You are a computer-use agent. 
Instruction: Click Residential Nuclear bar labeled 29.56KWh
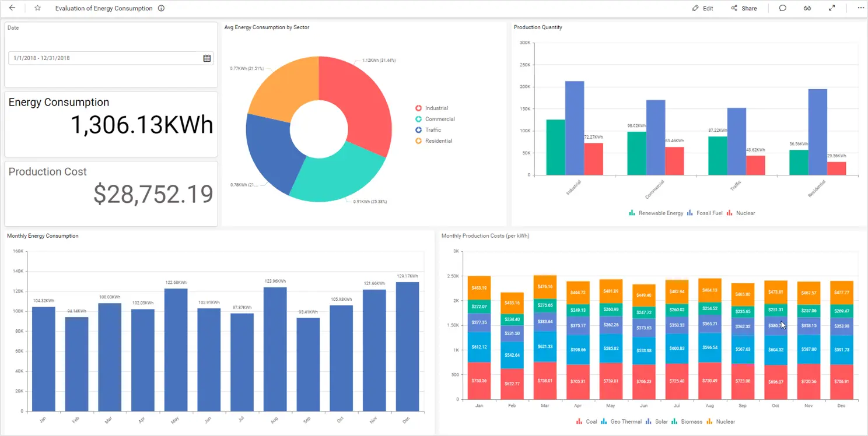click(836, 168)
